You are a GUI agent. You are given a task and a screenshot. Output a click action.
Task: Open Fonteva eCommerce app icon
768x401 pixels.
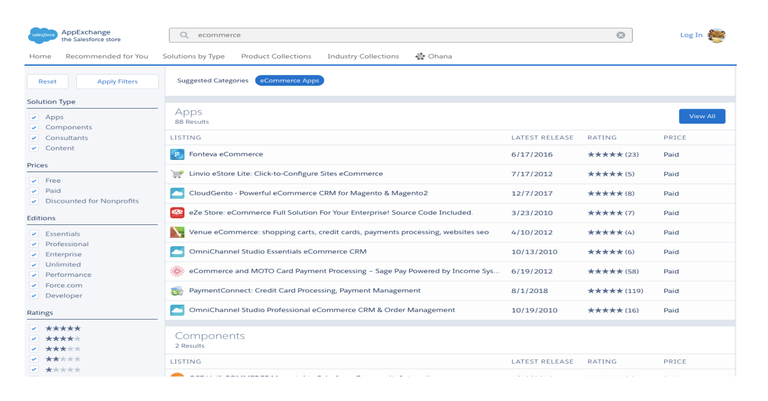click(x=177, y=154)
